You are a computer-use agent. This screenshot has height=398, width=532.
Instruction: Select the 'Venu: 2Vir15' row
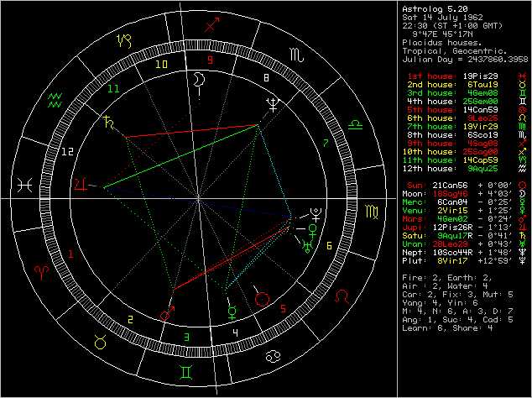(x=465, y=211)
